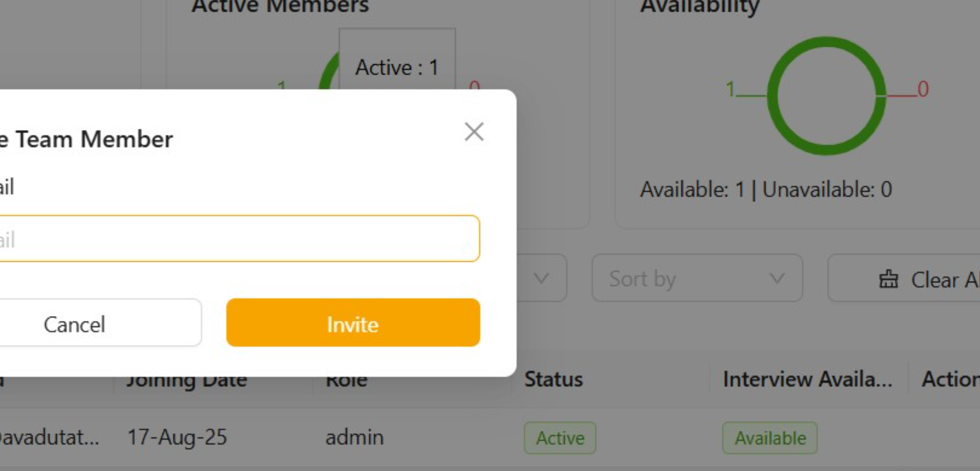Click the green Active status tag

tap(560, 438)
